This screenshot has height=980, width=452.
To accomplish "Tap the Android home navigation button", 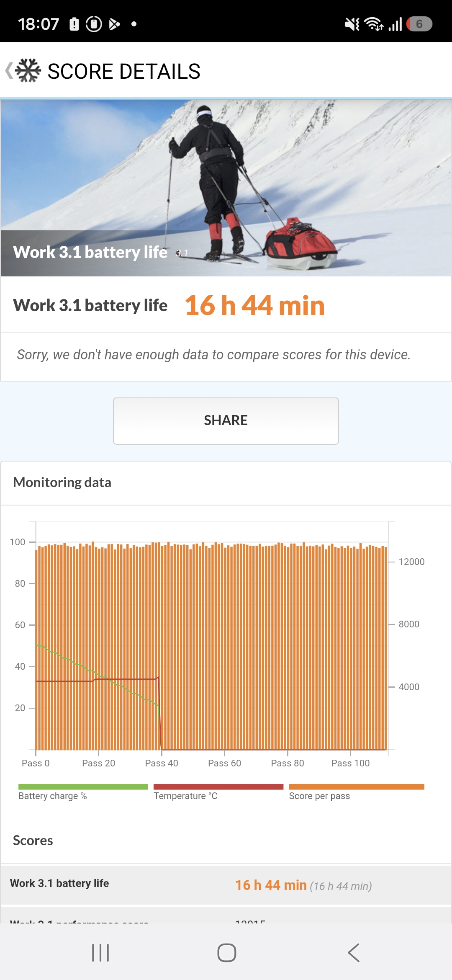I will pos(226,953).
